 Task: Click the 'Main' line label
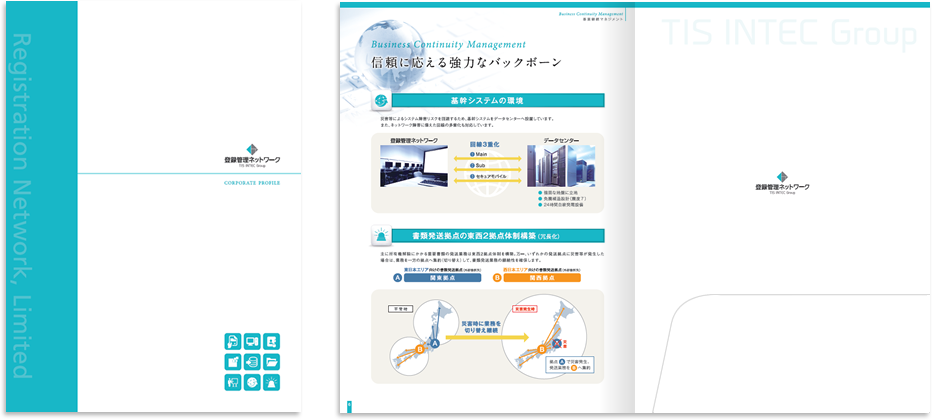coord(479,154)
